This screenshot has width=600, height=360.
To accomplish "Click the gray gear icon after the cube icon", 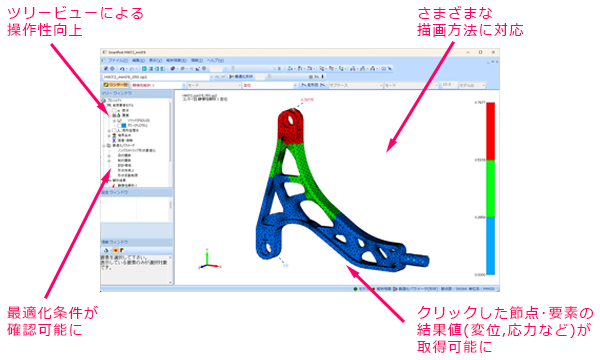I will click(183, 68).
